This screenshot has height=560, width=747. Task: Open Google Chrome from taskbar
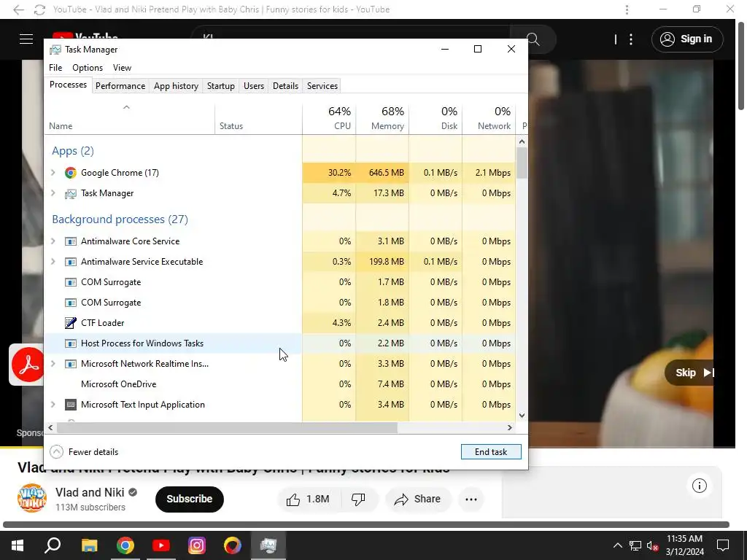pos(125,545)
